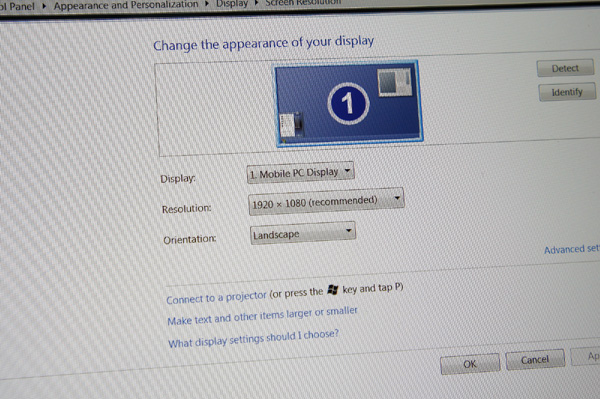Click the Identify button
Image resolution: width=600 pixels, height=399 pixels.
click(567, 92)
